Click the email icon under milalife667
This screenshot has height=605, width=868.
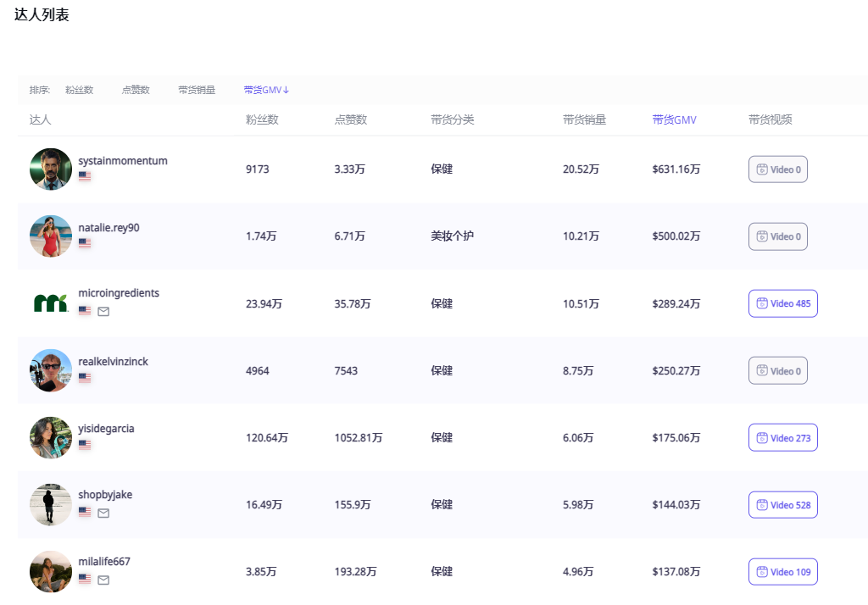point(103,580)
